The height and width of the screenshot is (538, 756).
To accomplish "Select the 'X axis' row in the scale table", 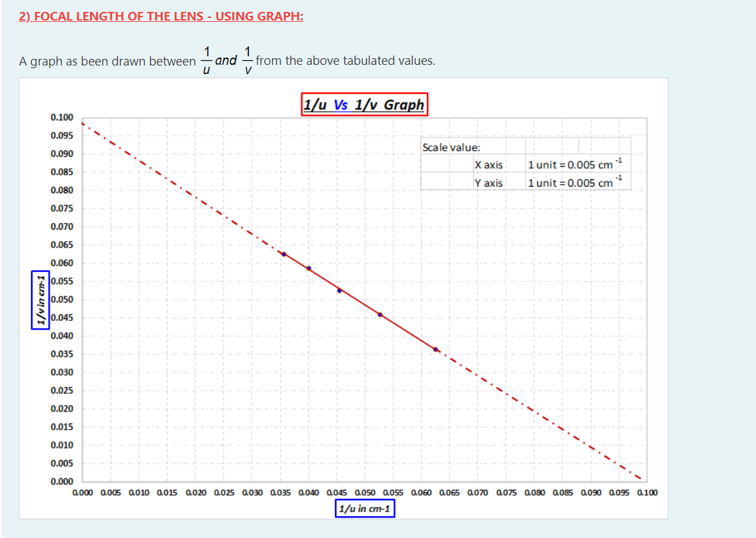I will click(489, 164).
